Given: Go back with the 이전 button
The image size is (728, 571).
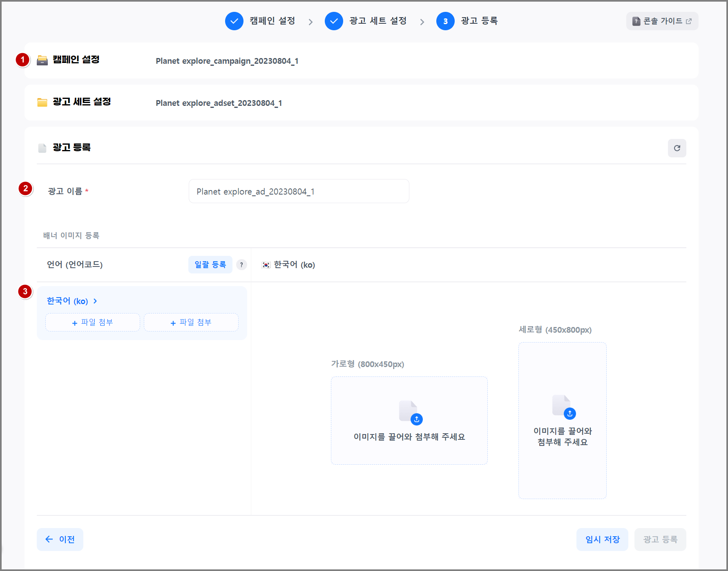Looking at the screenshot, I should click(x=60, y=540).
